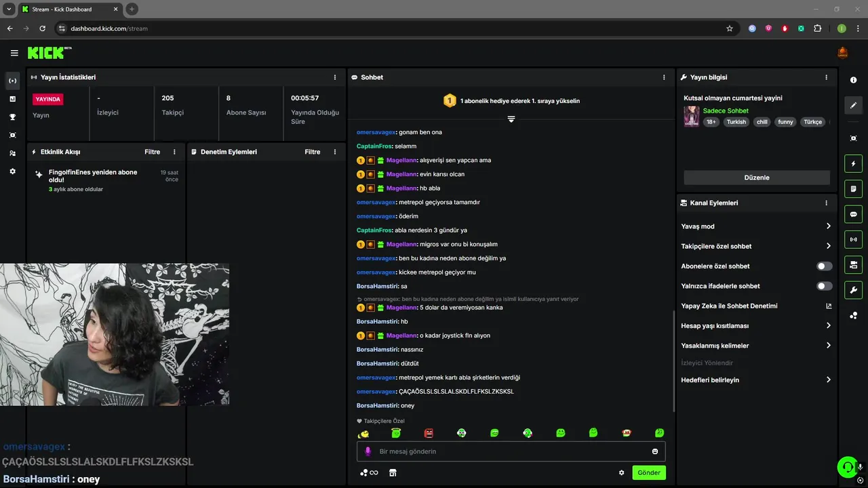
Task: Expand Takipçilere özel sohbet options
Action: coord(828,246)
